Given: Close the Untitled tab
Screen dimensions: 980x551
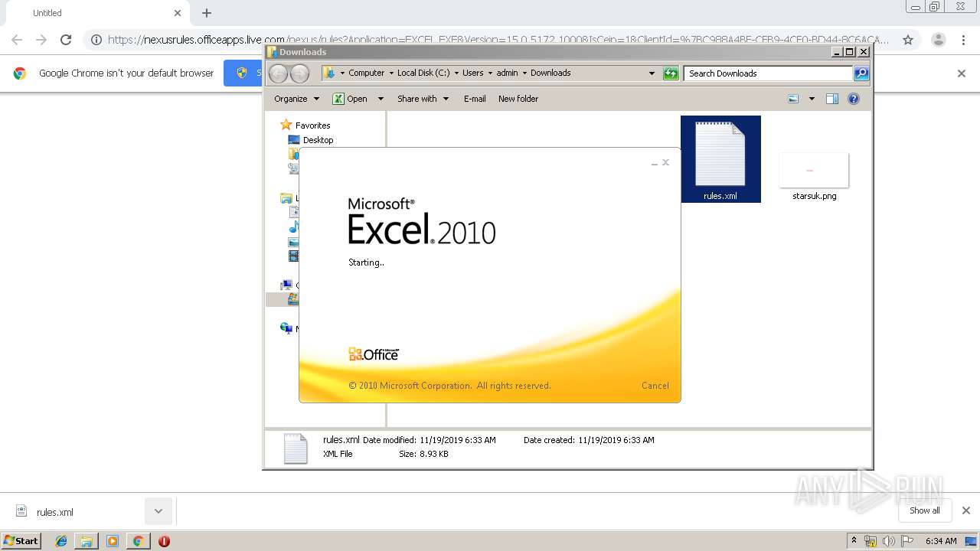Looking at the screenshot, I should coord(178,13).
